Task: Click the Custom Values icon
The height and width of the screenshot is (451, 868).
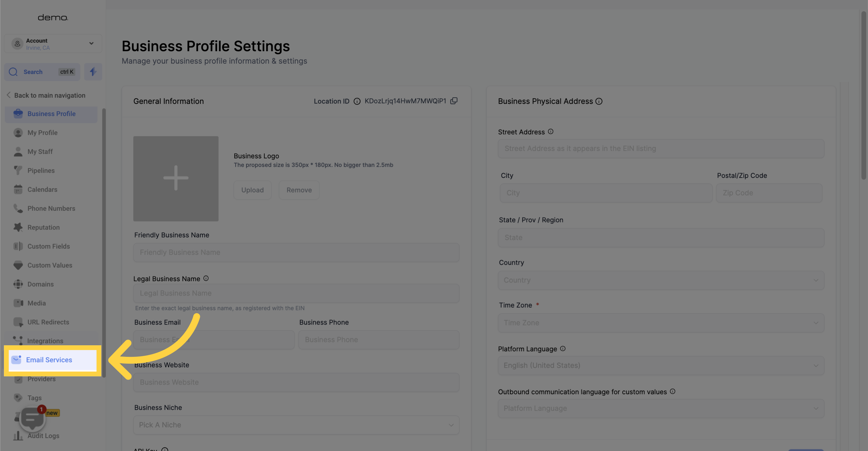Action: (x=18, y=265)
